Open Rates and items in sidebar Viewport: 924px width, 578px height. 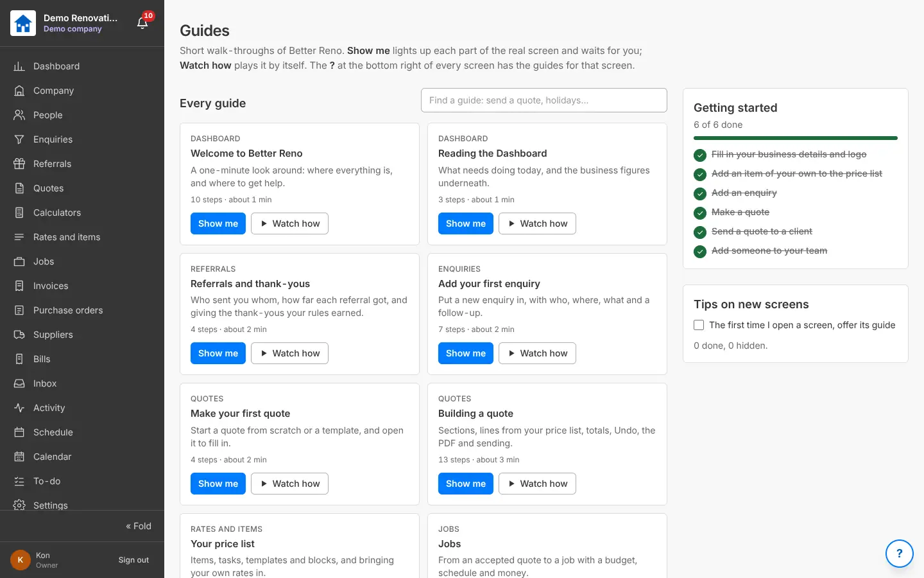point(82,237)
